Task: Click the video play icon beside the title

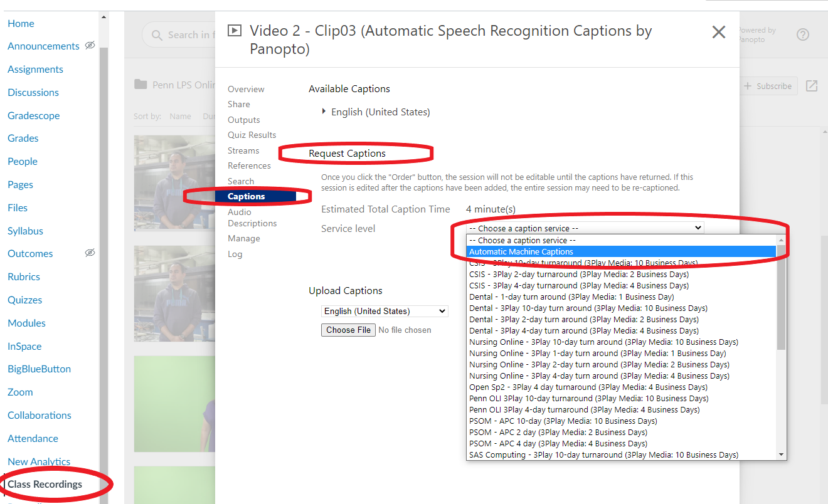Action: (235, 30)
